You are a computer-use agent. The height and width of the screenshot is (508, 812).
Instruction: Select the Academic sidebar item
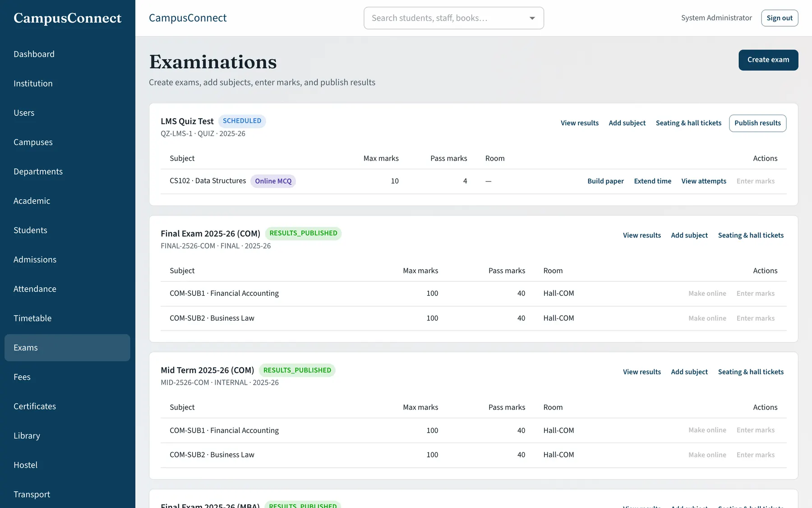67,201
